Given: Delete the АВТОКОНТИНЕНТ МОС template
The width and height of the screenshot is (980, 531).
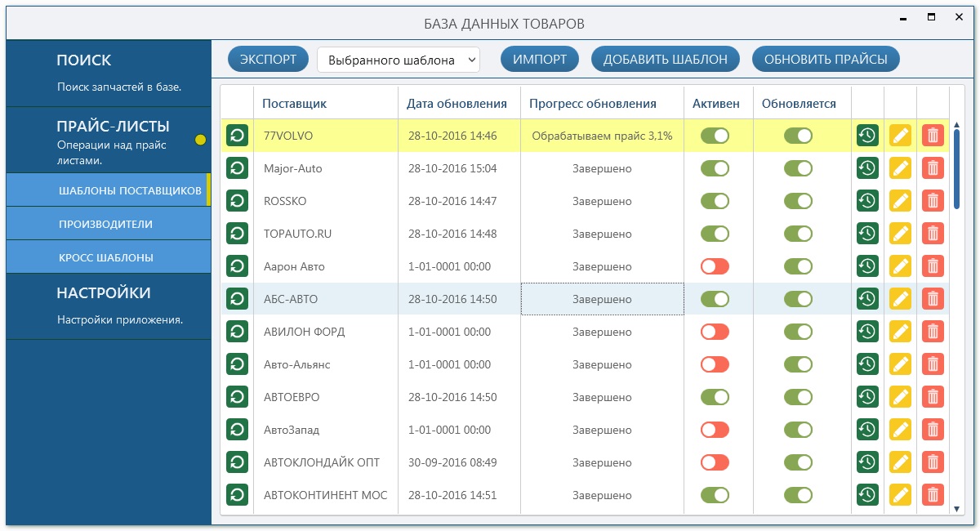Looking at the screenshot, I should [933, 495].
